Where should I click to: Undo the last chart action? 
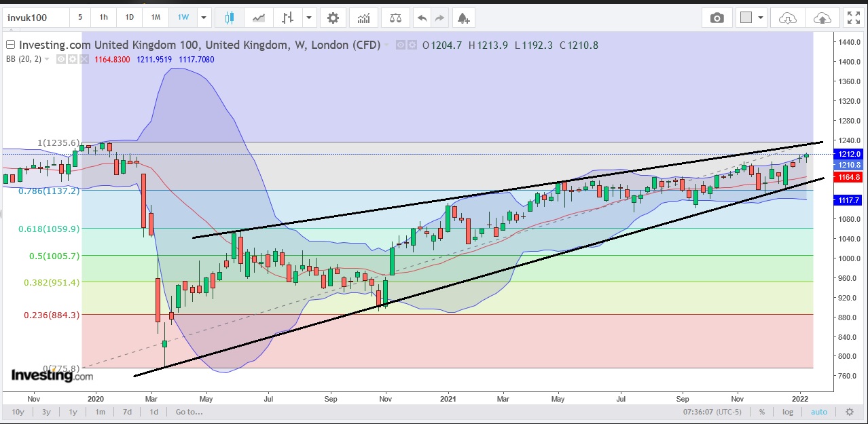(x=421, y=18)
